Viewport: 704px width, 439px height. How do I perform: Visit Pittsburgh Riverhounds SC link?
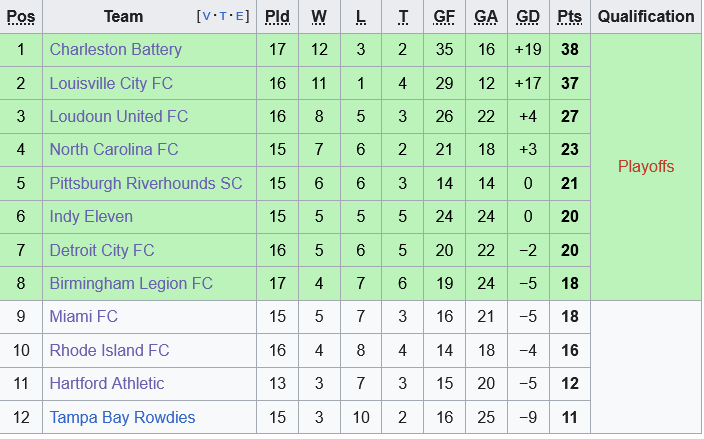pyautogui.click(x=146, y=184)
